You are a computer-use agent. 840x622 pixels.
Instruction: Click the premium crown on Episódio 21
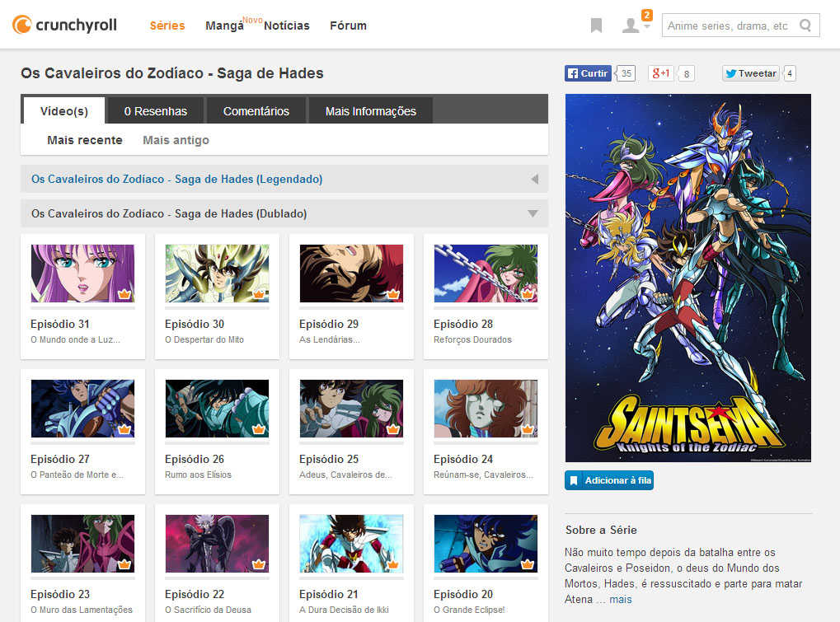coord(393,564)
